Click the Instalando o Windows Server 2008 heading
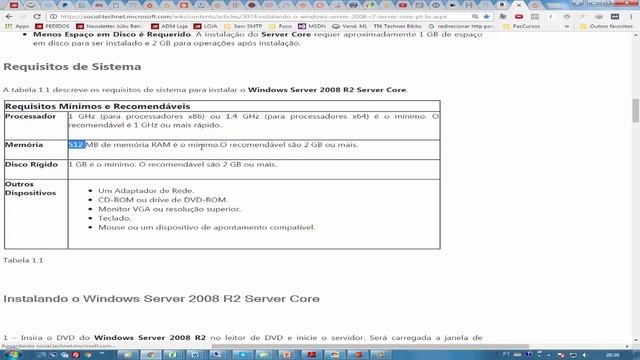 pyautogui.click(x=161, y=299)
